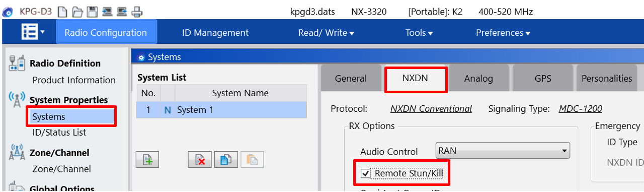Image resolution: width=644 pixels, height=192 pixels.
Task: Click the Read data from radio icon
Action: click(107, 11)
